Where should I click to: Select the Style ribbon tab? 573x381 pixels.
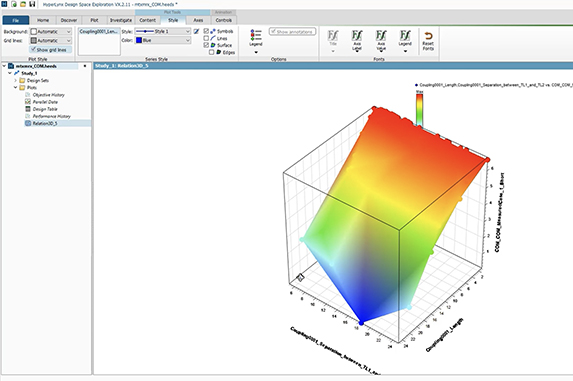click(173, 20)
